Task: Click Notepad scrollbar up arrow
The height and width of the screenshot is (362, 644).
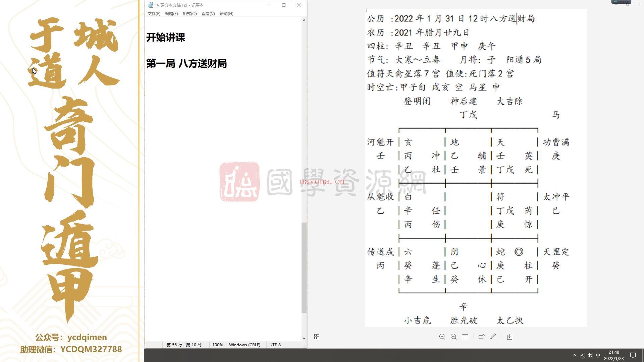Action: [x=304, y=20]
